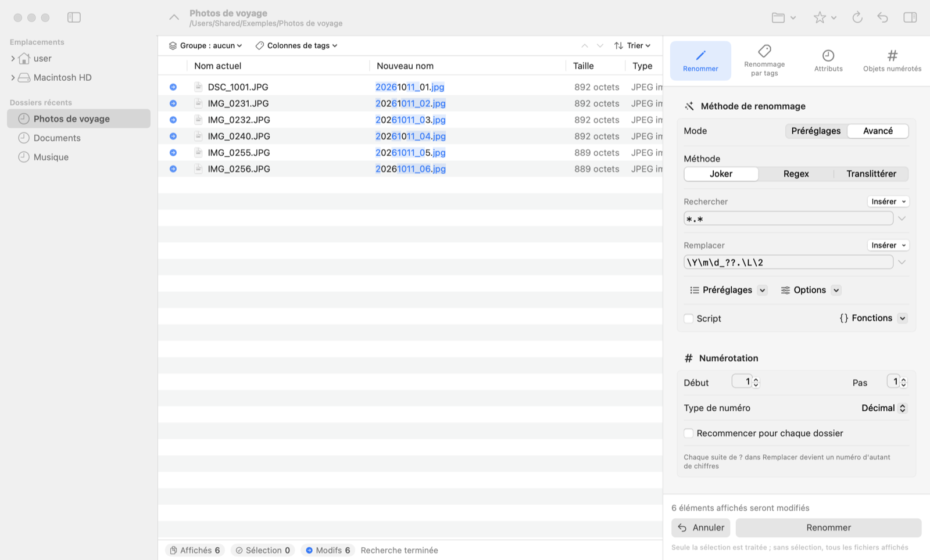Open the Fonctions dropdown
This screenshot has width=930, height=560.
click(873, 318)
